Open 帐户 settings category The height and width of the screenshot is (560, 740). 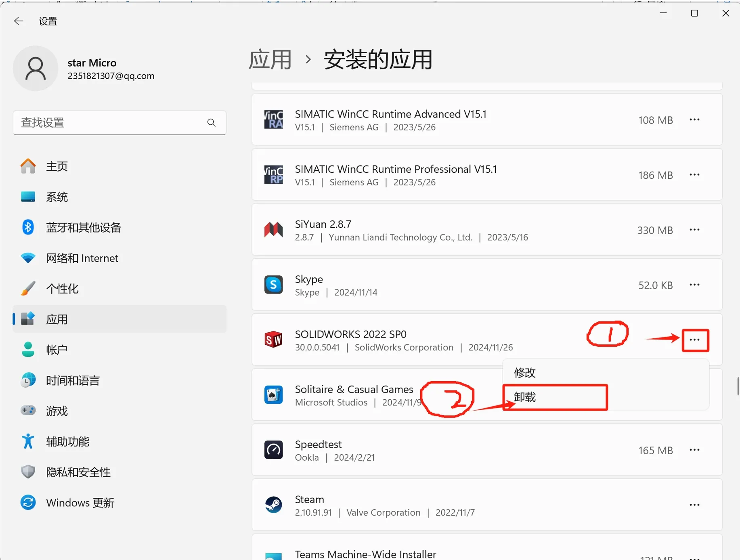tap(119, 350)
